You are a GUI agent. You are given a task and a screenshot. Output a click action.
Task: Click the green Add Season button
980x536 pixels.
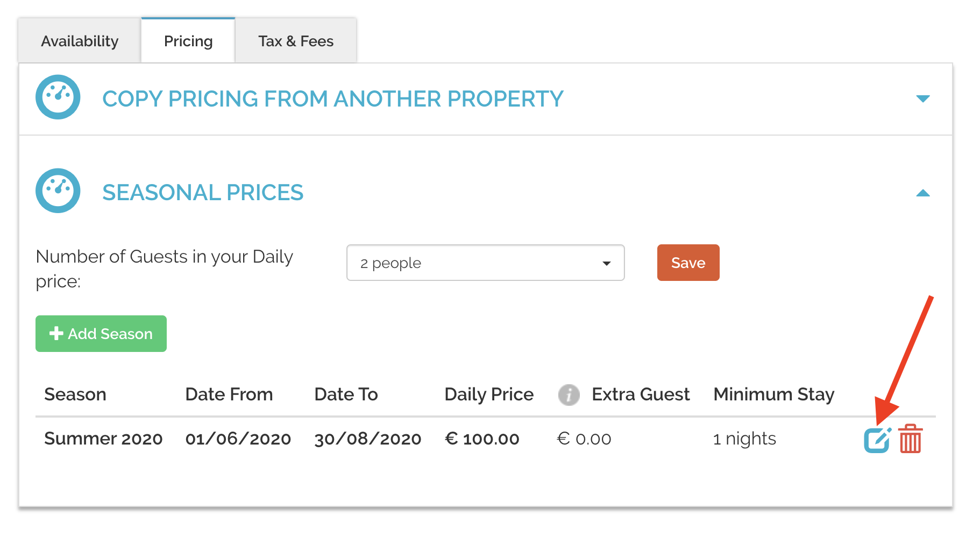tap(101, 334)
